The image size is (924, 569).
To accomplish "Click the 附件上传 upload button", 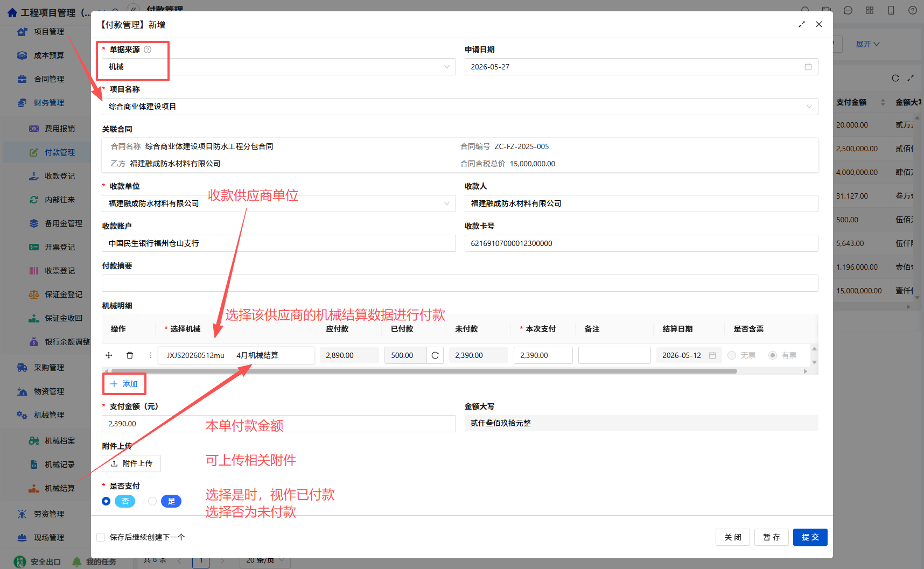I will click(x=131, y=463).
